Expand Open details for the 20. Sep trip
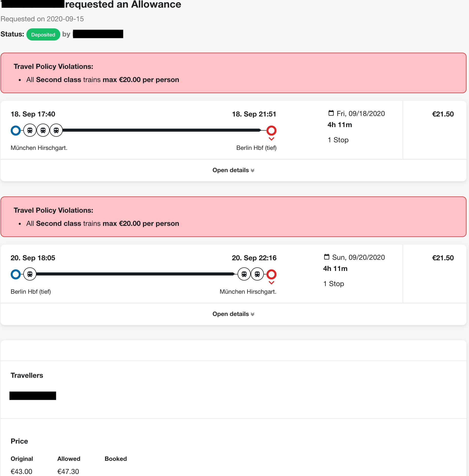Screen dimensions: 469x476 click(233, 314)
